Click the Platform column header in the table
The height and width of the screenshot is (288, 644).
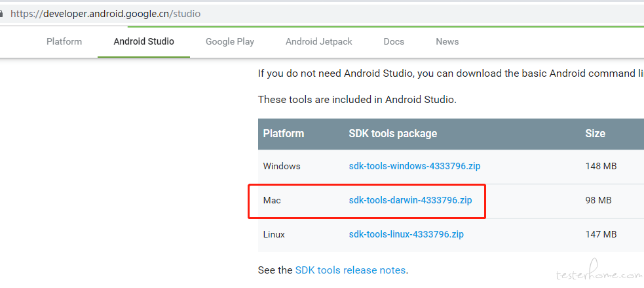(x=284, y=134)
